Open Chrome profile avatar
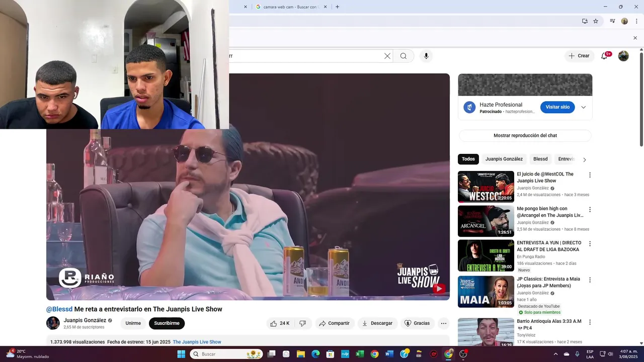The height and width of the screenshot is (362, 644). [624, 21]
